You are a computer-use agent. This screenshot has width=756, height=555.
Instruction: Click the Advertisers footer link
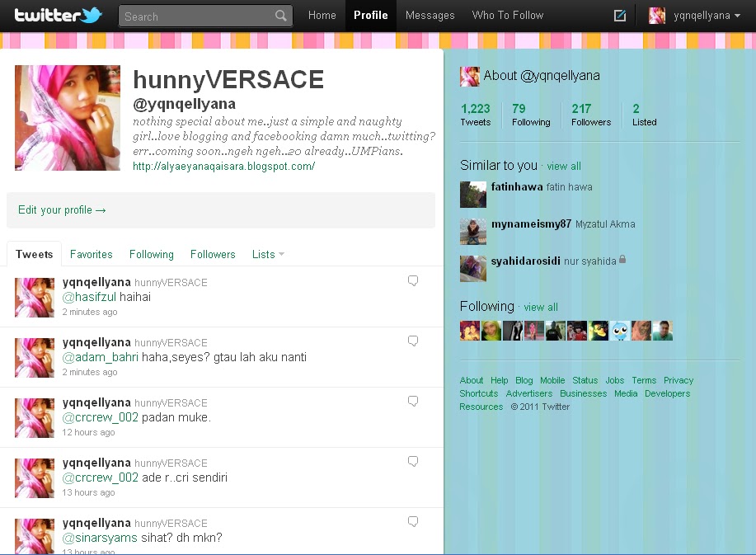(529, 393)
